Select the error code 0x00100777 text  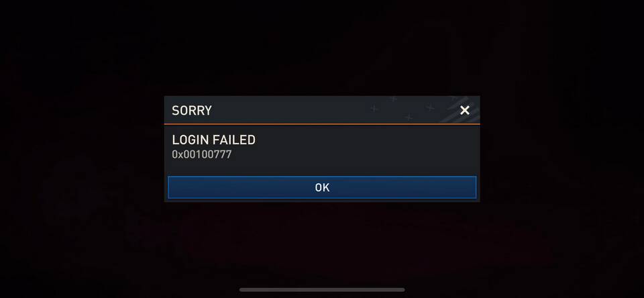202,155
